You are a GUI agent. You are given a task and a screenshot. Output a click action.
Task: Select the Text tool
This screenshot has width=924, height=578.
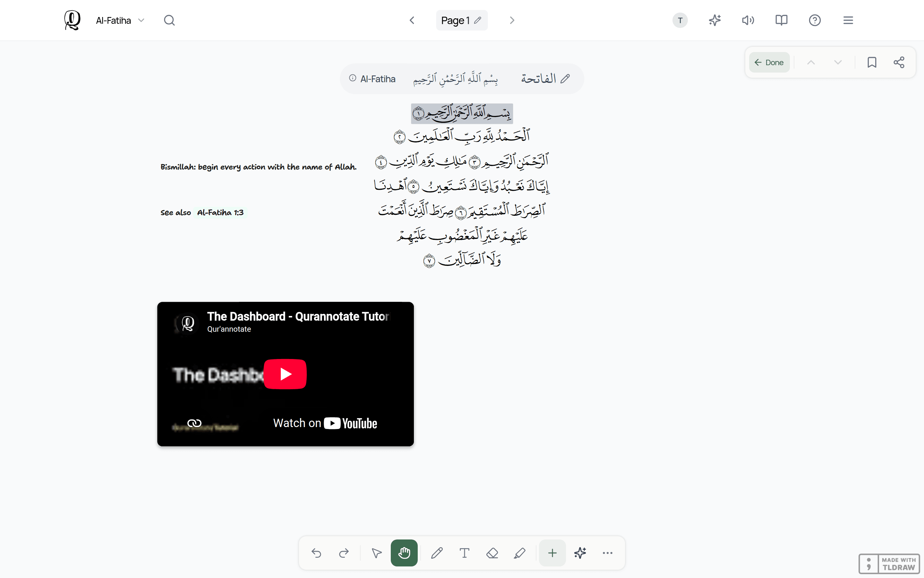tap(464, 553)
